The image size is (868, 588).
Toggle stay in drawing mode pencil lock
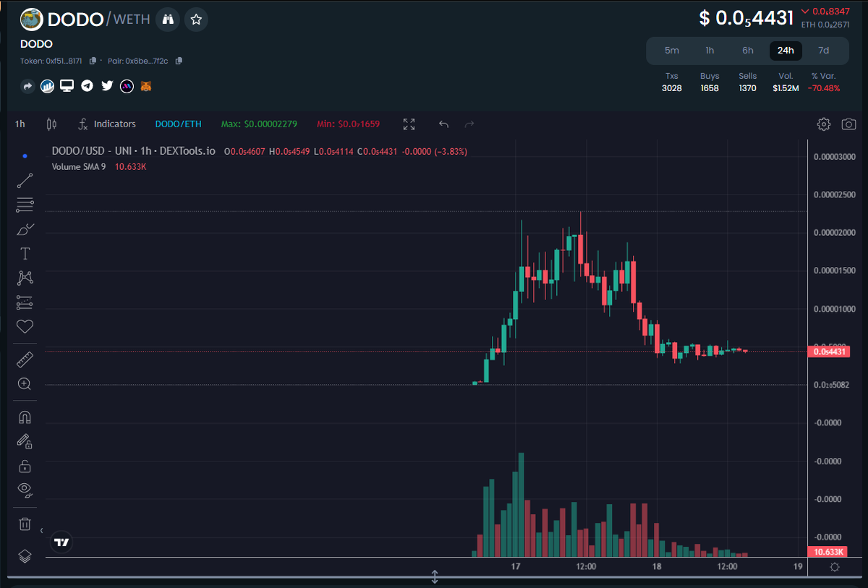pos(25,441)
